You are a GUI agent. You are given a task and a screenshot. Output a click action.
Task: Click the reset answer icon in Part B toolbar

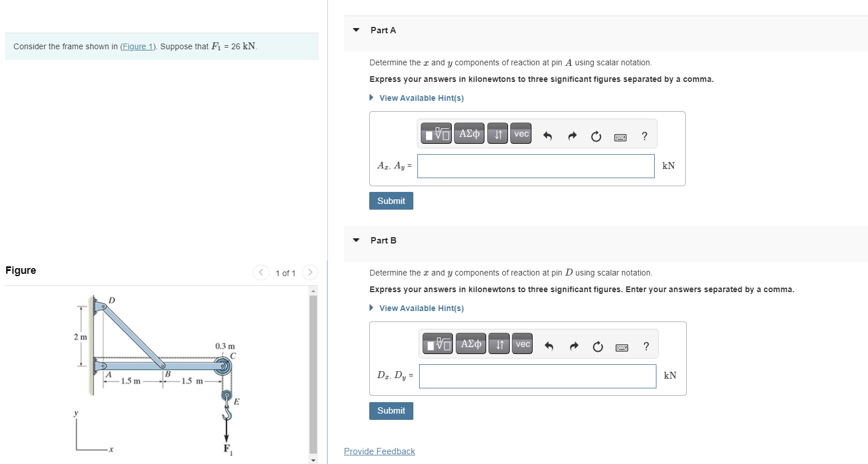tap(597, 346)
